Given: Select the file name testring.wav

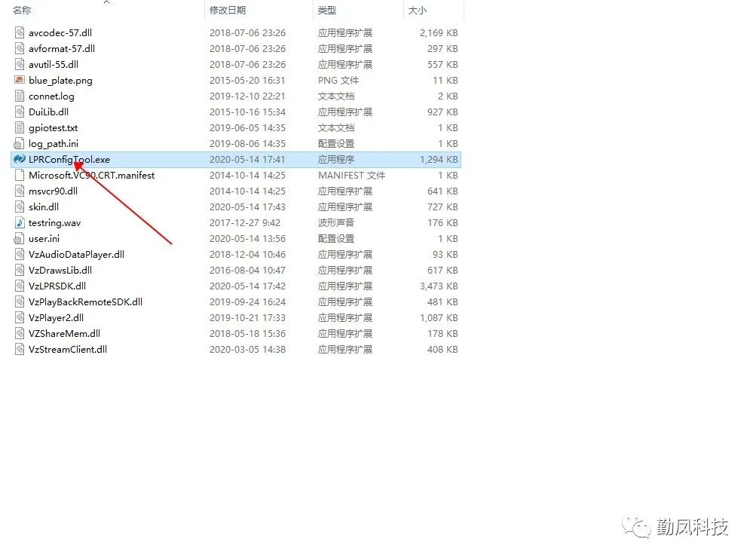Looking at the screenshot, I should pyautogui.click(x=54, y=223).
